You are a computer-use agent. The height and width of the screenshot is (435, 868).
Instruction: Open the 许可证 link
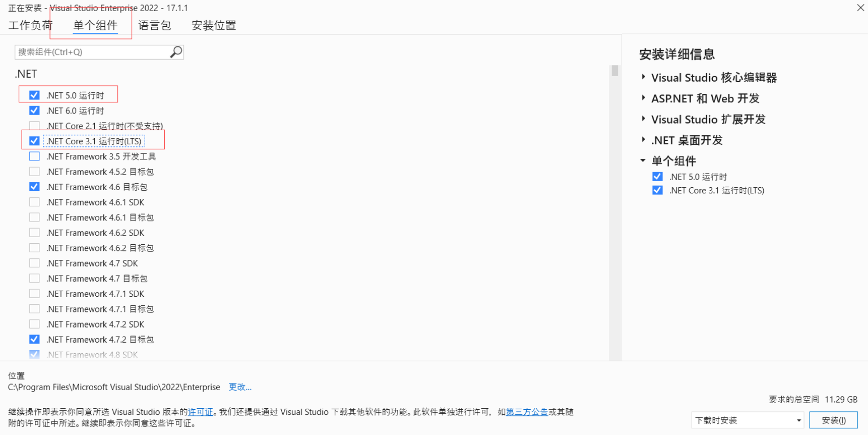(x=200, y=412)
